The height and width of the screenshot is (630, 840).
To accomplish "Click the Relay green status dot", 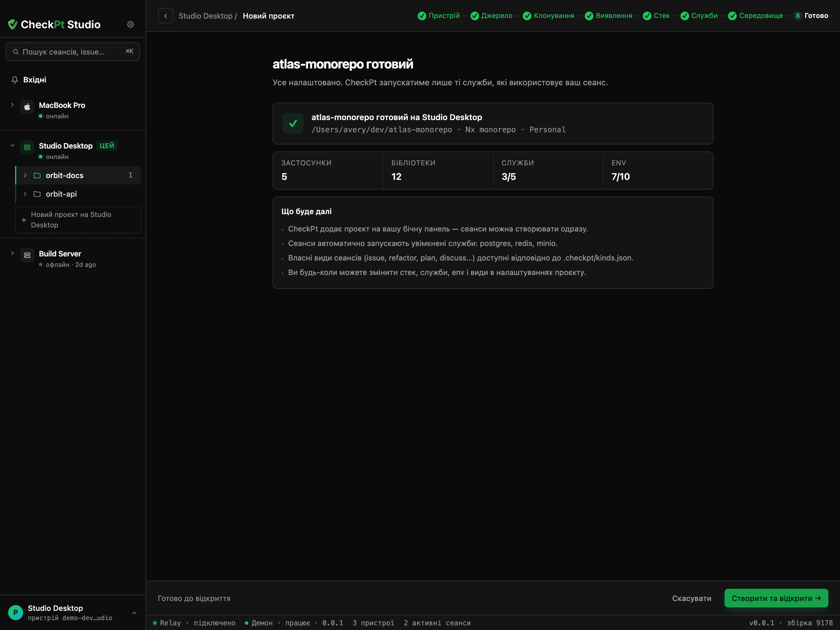I will pyautogui.click(x=155, y=623).
